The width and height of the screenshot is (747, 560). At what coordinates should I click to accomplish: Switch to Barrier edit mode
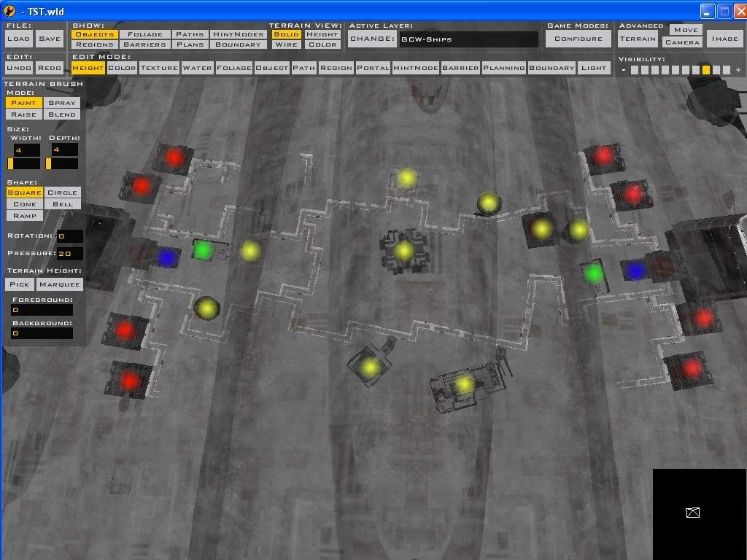460,68
